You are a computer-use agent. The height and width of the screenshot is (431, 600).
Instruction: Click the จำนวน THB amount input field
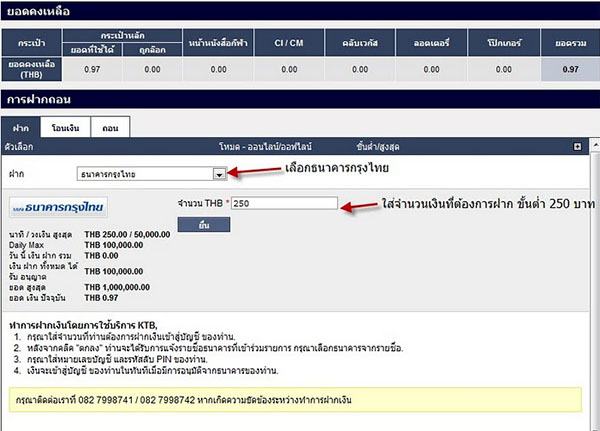[x=284, y=203]
